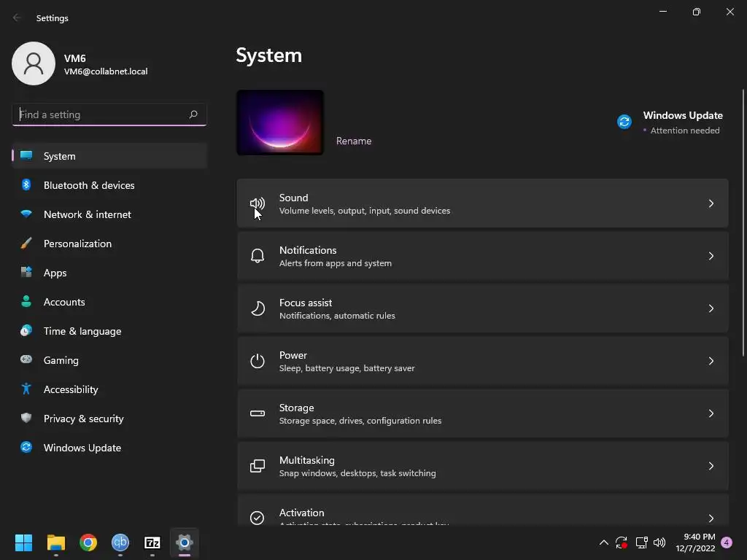Click the vertical scrollbar

(743, 222)
